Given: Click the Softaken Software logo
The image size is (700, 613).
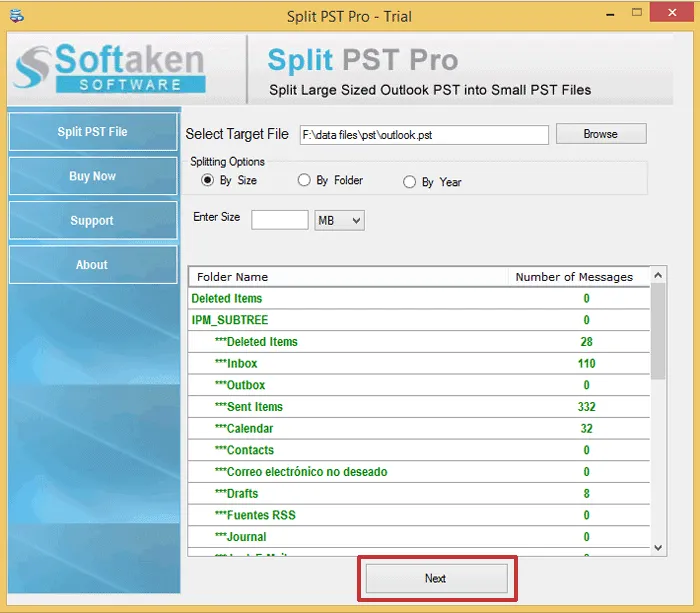Looking at the screenshot, I should click(x=110, y=68).
